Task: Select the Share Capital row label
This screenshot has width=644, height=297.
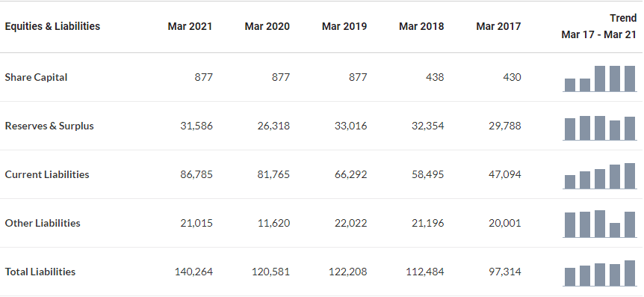Action: pyautogui.click(x=36, y=77)
